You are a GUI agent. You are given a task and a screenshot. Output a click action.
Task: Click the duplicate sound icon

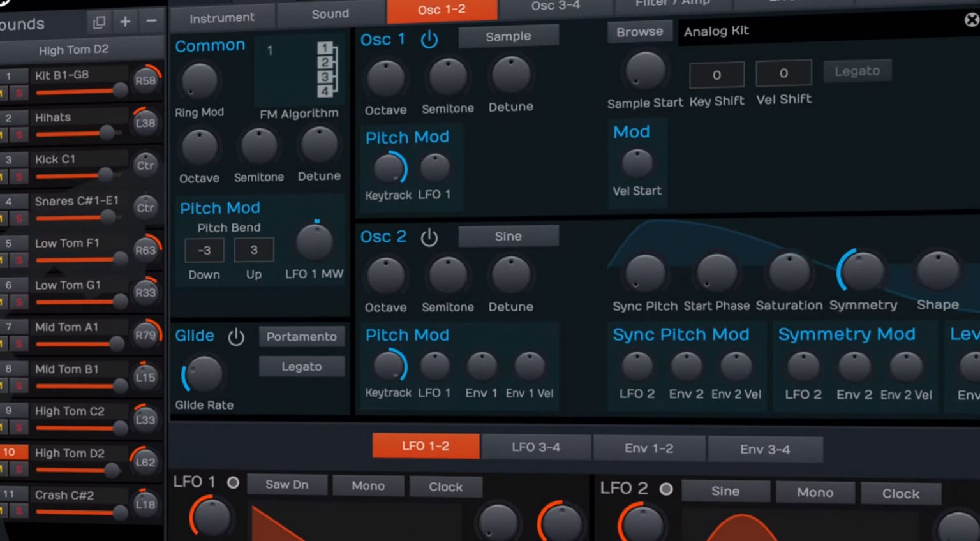[99, 22]
